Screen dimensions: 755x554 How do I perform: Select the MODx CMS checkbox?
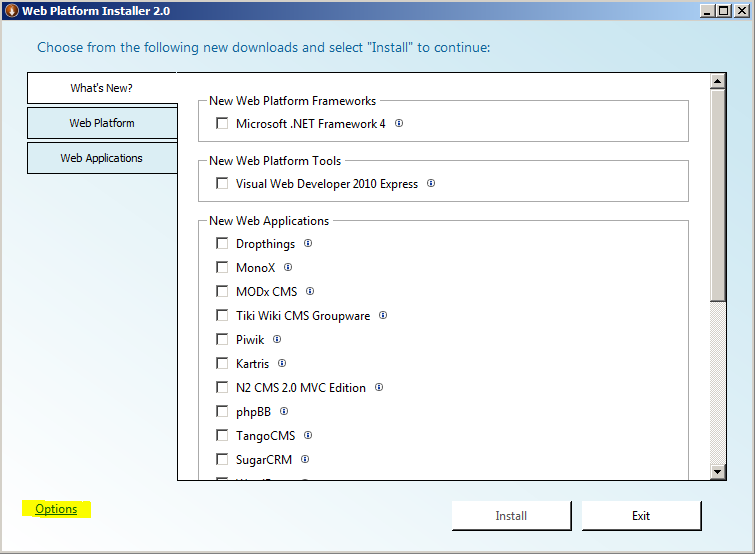[222, 291]
